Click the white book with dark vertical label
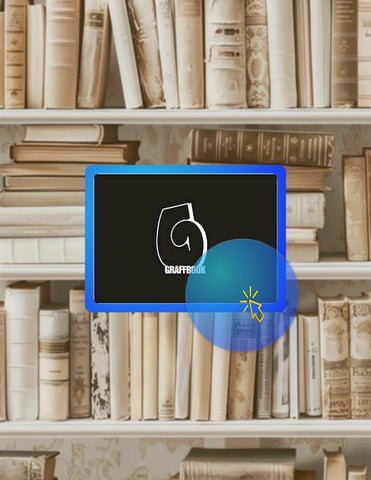 (312, 365)
